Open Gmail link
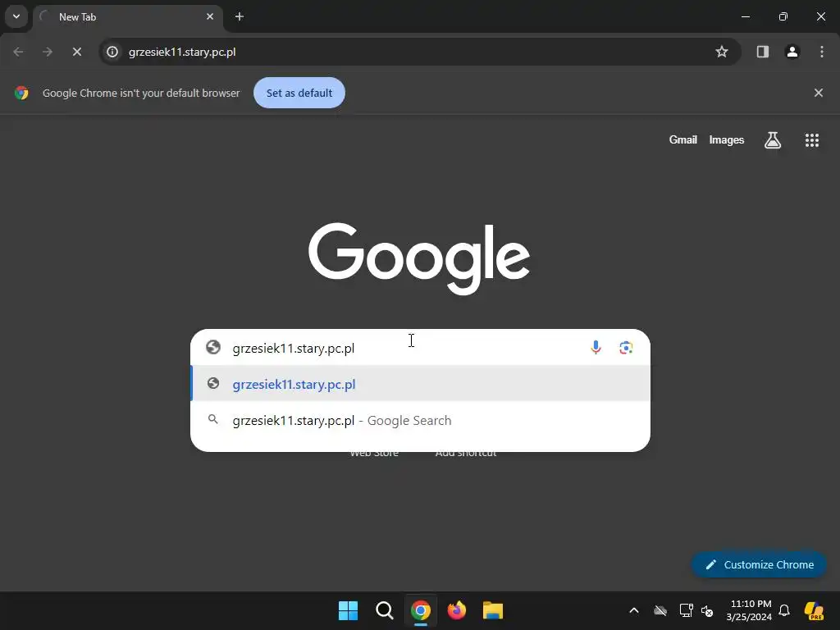 coord(683,139)
